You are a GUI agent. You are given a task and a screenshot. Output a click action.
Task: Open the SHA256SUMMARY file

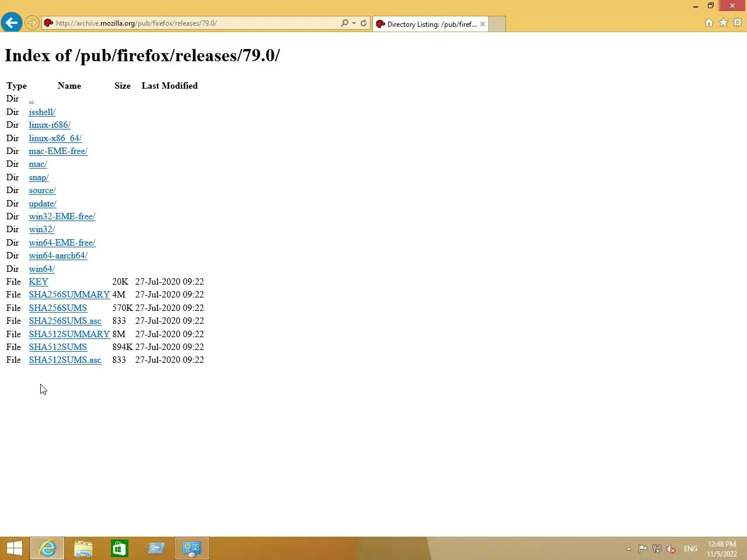(x=69, y=295)
